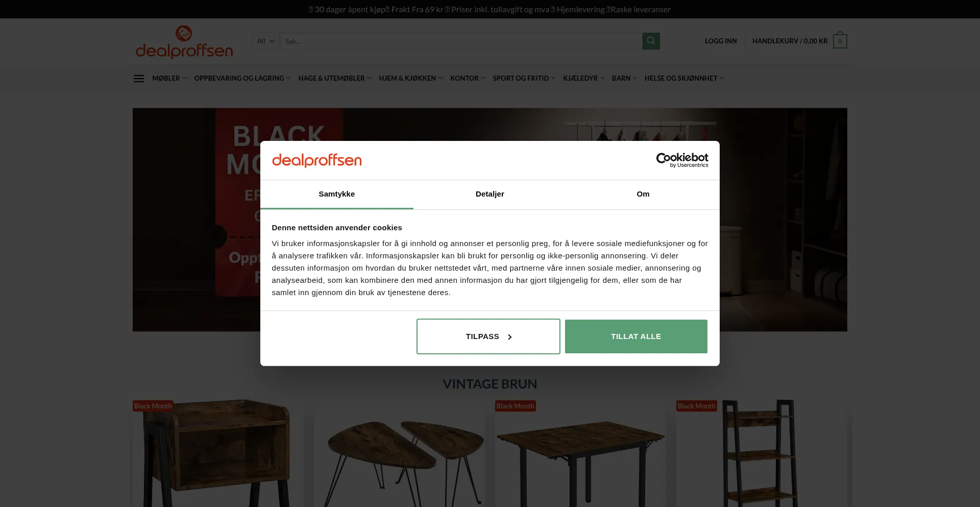Image resolution: width=980 pixels, height=507 pixels.
Task: Click the dealproffsen logo in header
Action: [x=184, y=42]
